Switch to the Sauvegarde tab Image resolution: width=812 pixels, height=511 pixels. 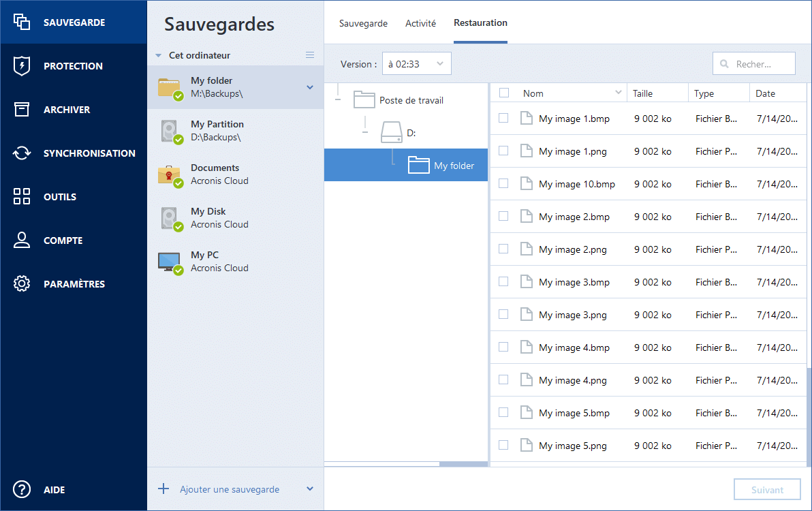click(363, 23)
